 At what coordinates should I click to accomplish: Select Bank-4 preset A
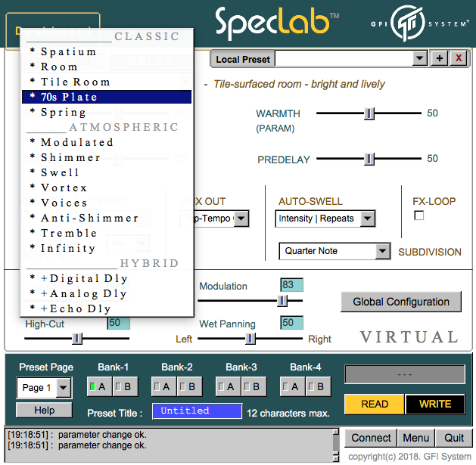[x=293, y=386]
